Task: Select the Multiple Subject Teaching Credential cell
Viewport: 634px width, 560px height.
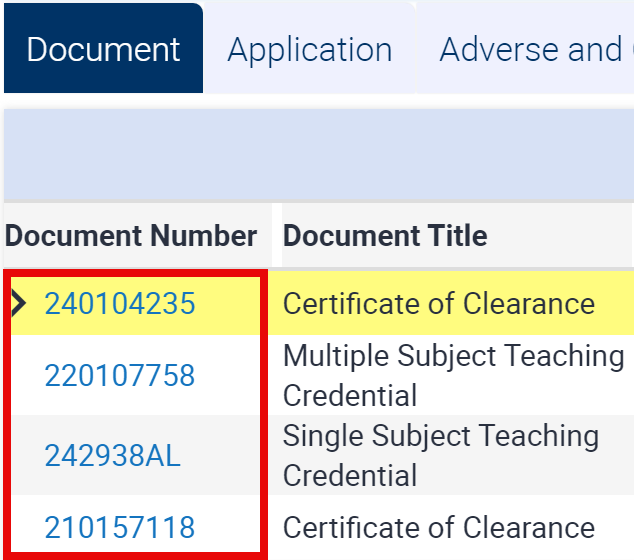Action: [x=453, y=375]
